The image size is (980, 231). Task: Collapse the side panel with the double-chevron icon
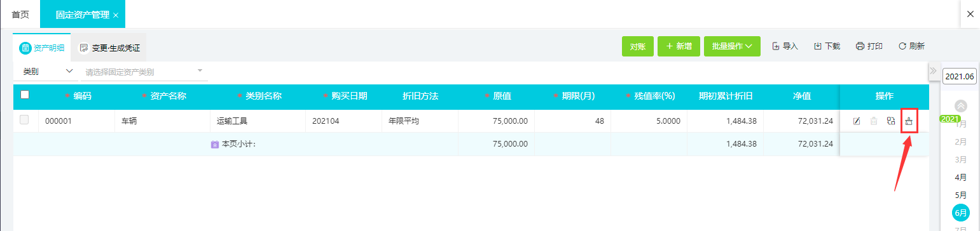click(933, 70)
